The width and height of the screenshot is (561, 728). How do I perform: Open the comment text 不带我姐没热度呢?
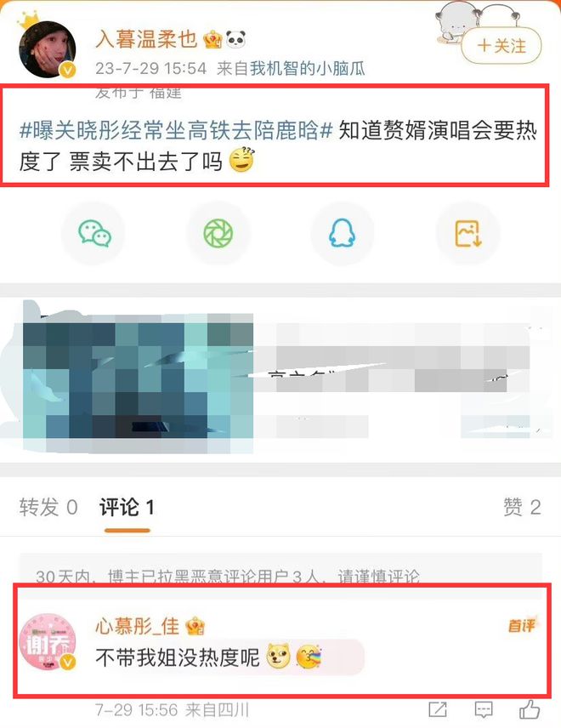pos(178,657)
